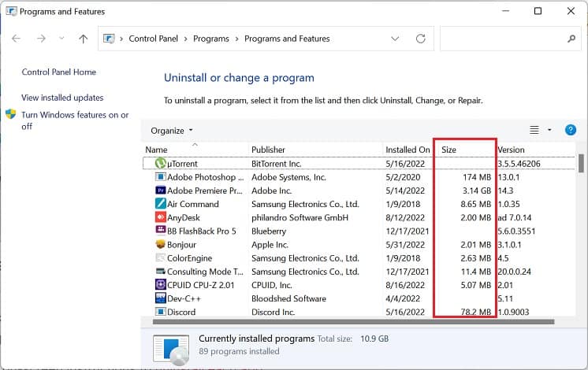Click the 3.14 GB size value
Viewport: 588px width, 370px height.
476,191
